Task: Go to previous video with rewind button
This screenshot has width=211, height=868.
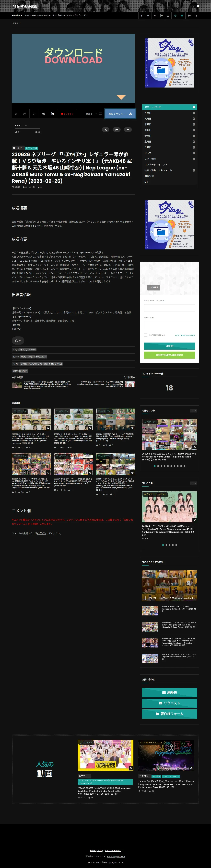Action: point(117,129)
